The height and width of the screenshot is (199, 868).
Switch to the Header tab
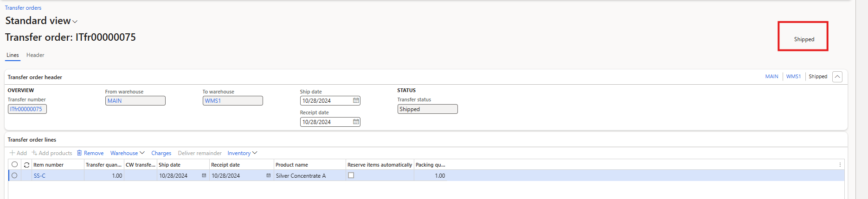tap(35, 55)
